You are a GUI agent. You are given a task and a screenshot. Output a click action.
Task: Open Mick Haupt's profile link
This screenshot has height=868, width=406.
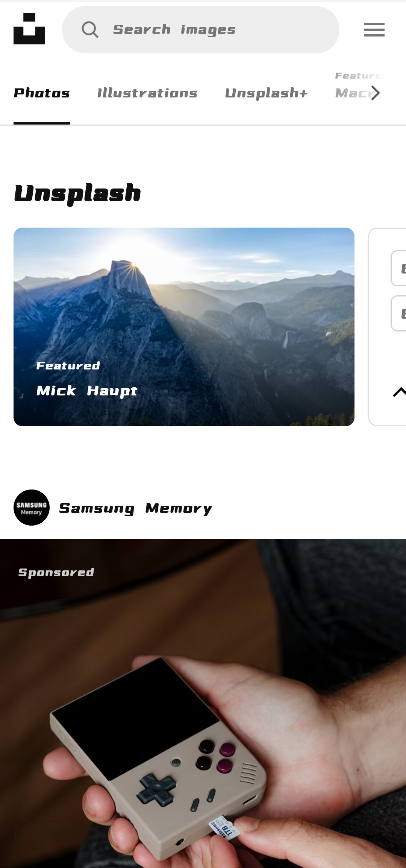click(x=87, y=391)
